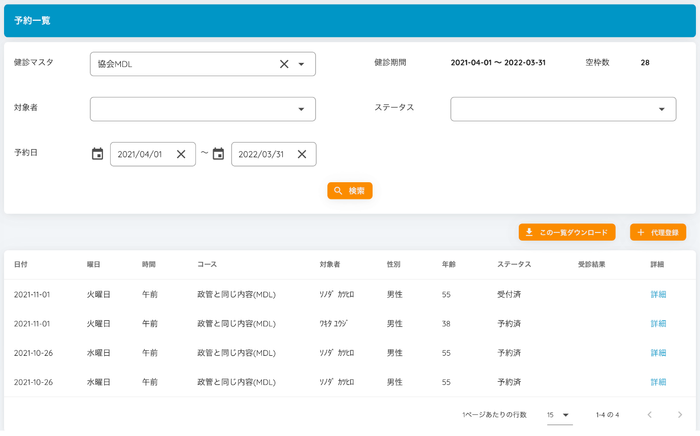700x436 pixels.
Task: Click the この一覧ダウンロード button
Action: point(567,232)
